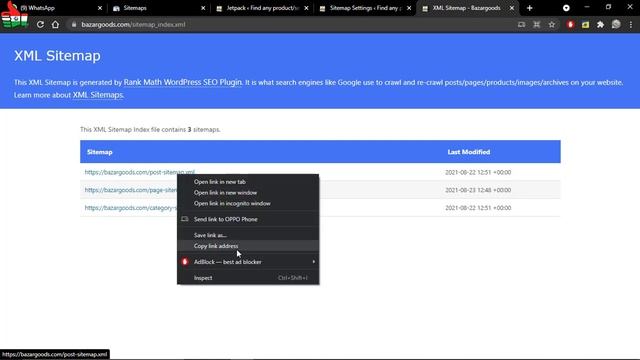This screenshot has width=640, height=360.
Task: Close the Sitemaps tab
Action: [x=203, y=8]
